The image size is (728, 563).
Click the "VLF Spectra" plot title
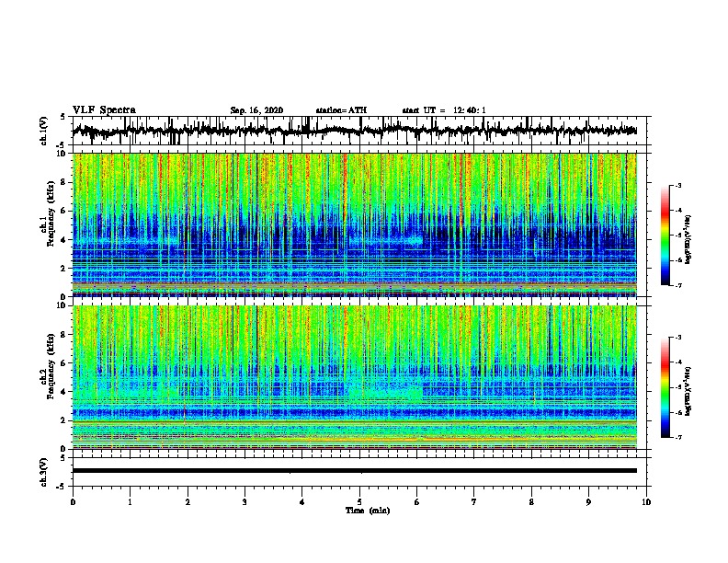coord(104,110)
